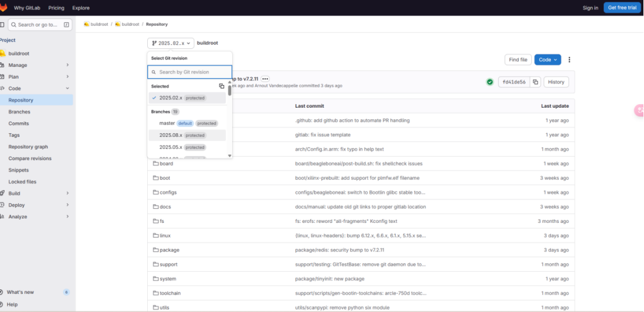Open the Explore link
The height and width of the screenshot is (312, 644).
pos(81,8)
